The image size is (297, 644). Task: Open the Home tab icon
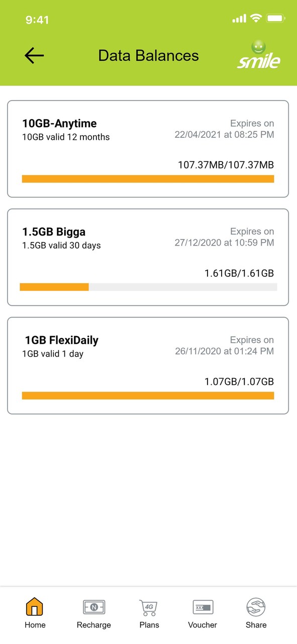(35, 607)
